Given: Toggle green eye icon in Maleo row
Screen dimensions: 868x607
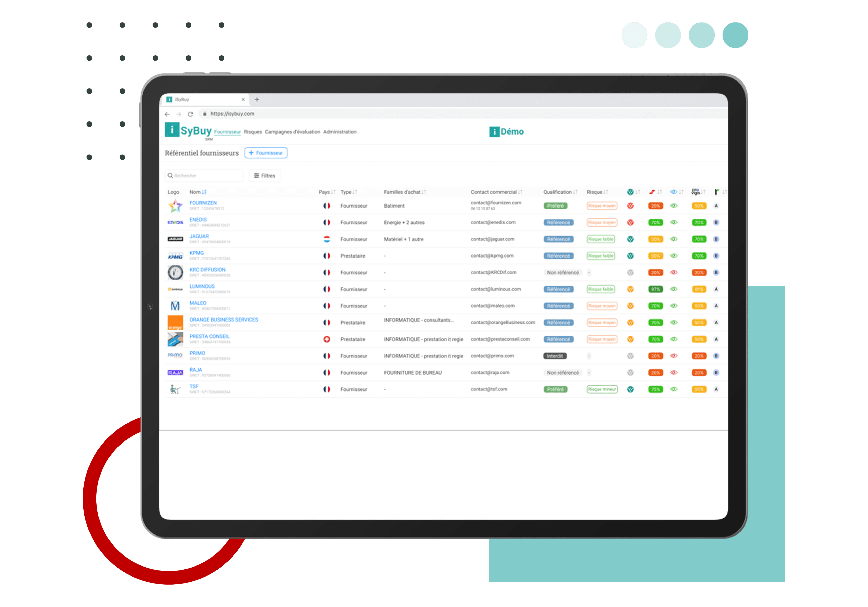Looking at the screenshot, I should point(674,306).
